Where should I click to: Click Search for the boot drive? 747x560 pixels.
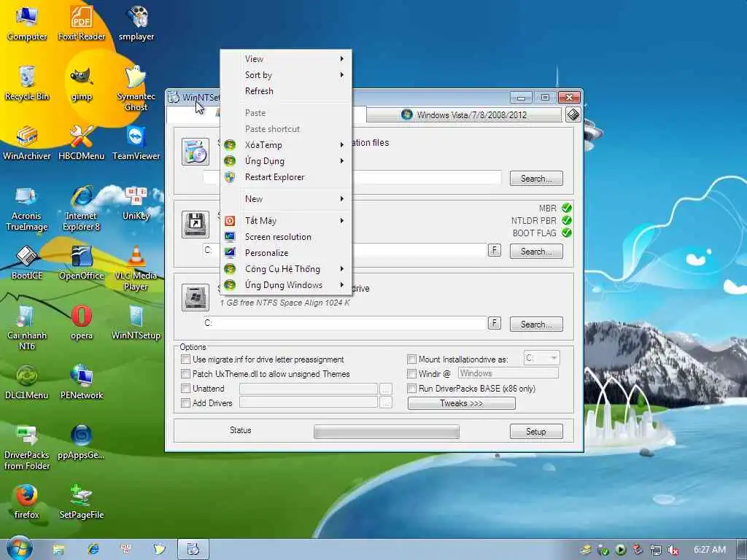point(536,252)
